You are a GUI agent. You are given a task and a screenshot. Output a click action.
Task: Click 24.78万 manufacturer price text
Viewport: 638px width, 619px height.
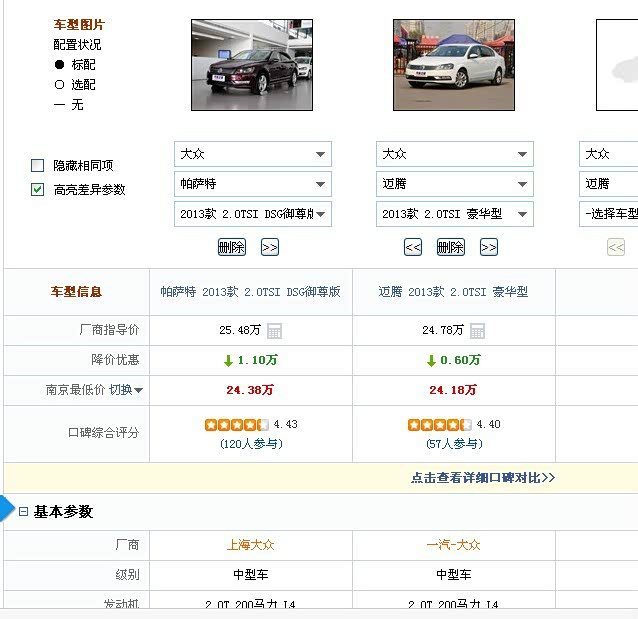[x=443, y=330]
